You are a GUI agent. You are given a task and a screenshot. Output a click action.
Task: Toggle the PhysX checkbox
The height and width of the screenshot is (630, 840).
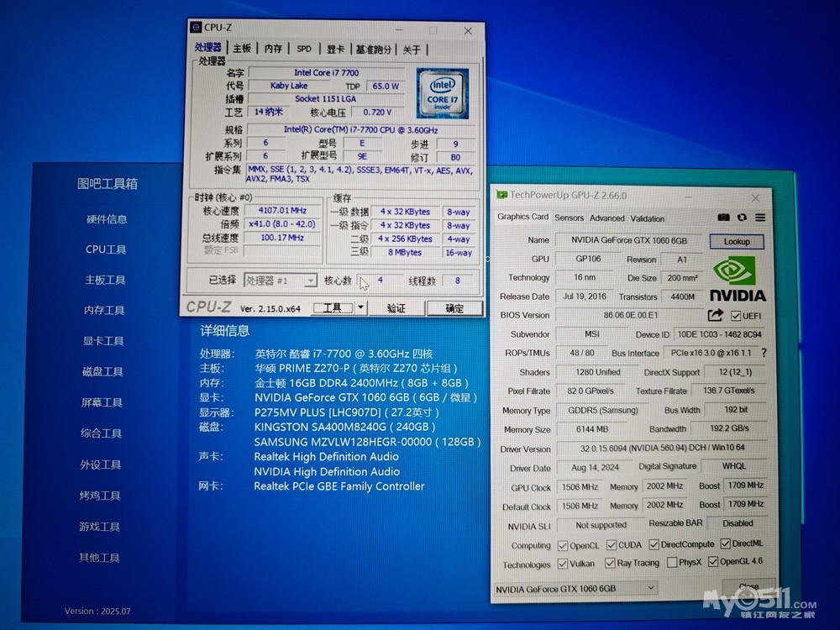point(669,563)
